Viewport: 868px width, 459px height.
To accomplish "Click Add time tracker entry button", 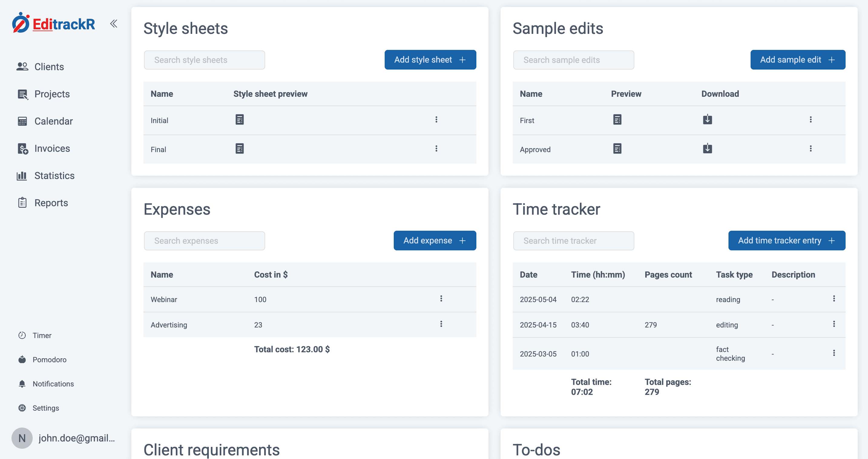I will (x=787, y=240).
